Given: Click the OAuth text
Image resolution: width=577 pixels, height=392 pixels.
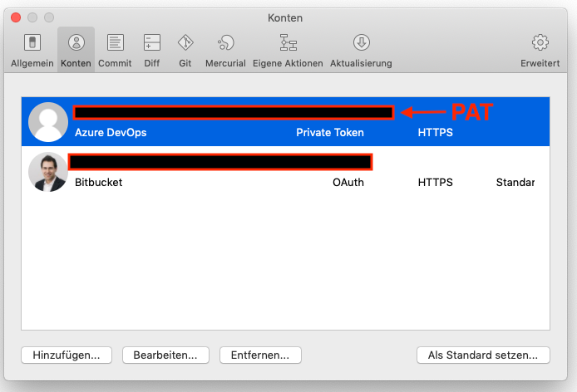Looking at the screenshot, I should 348,183.
